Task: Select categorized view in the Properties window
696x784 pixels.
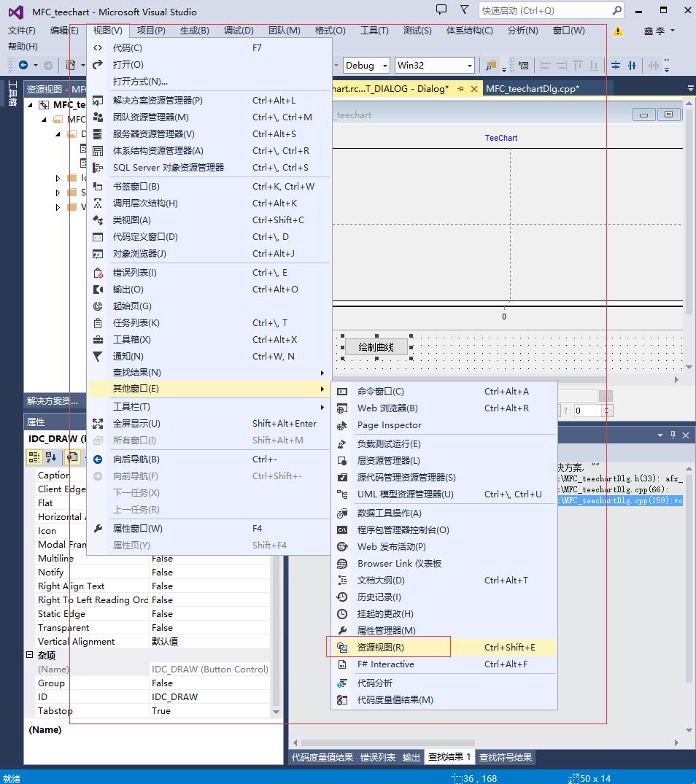Action: tap(33, 457)
